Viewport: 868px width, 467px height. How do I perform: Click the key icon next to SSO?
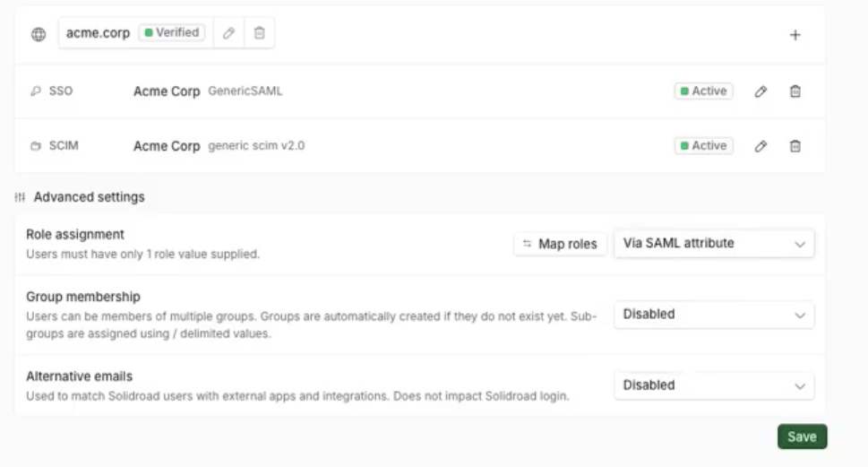pos(36,91)
